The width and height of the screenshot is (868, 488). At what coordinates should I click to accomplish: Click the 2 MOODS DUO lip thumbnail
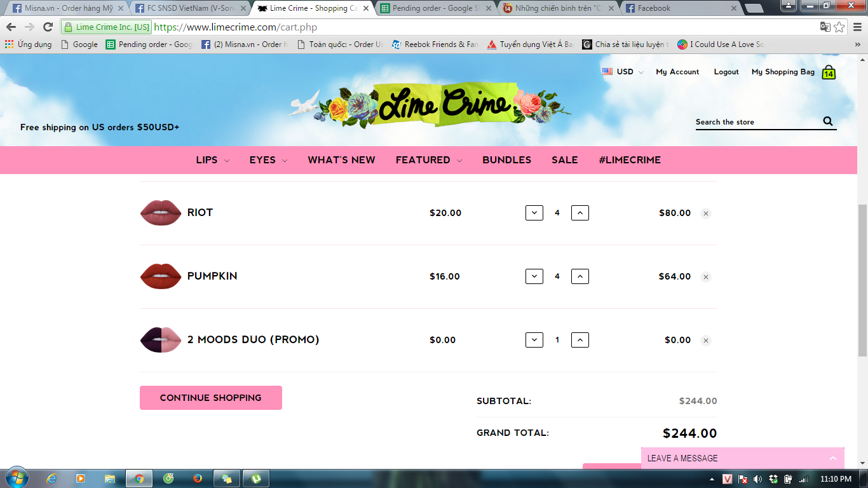(161, 340)
